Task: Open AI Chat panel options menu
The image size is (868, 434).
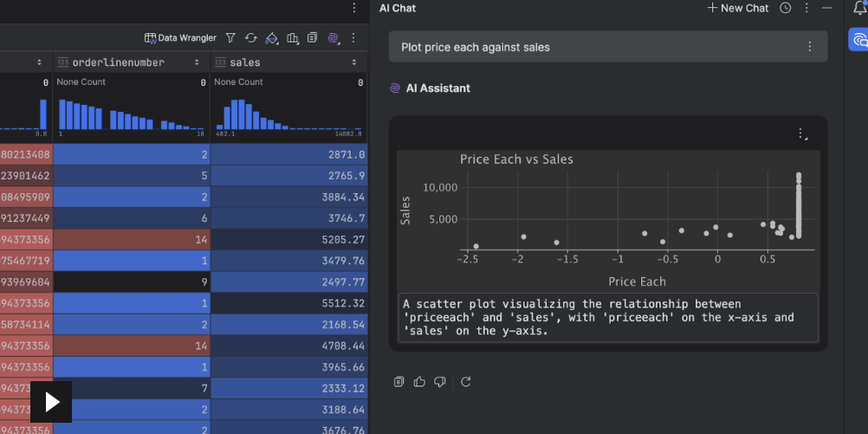Action: pyautogui.click(x=806, y=8)
